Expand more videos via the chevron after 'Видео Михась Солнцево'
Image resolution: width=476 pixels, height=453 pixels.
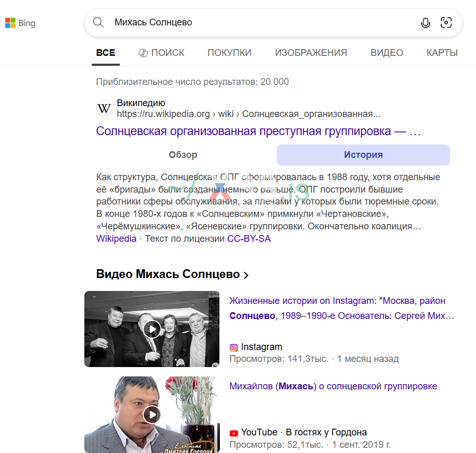246,274
